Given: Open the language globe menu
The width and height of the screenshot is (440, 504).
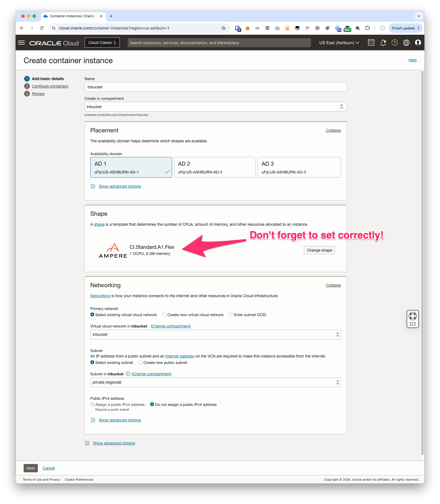Looking at the screenshot, I should 406,43.
